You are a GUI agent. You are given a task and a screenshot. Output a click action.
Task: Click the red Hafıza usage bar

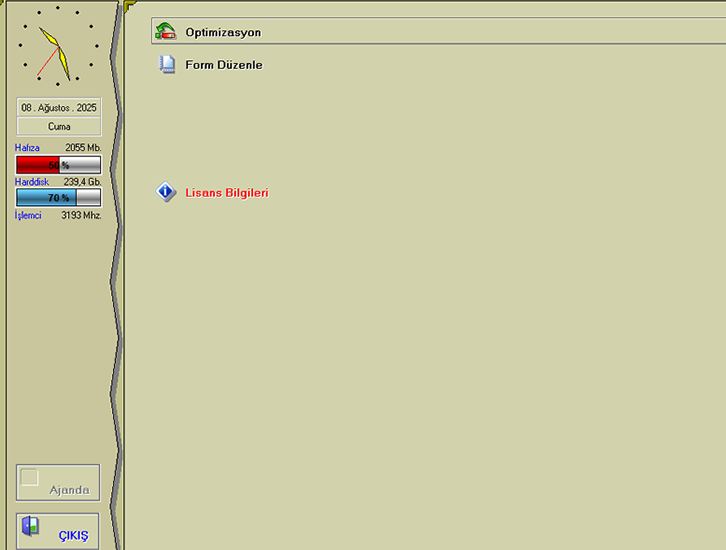coord(58,165)
